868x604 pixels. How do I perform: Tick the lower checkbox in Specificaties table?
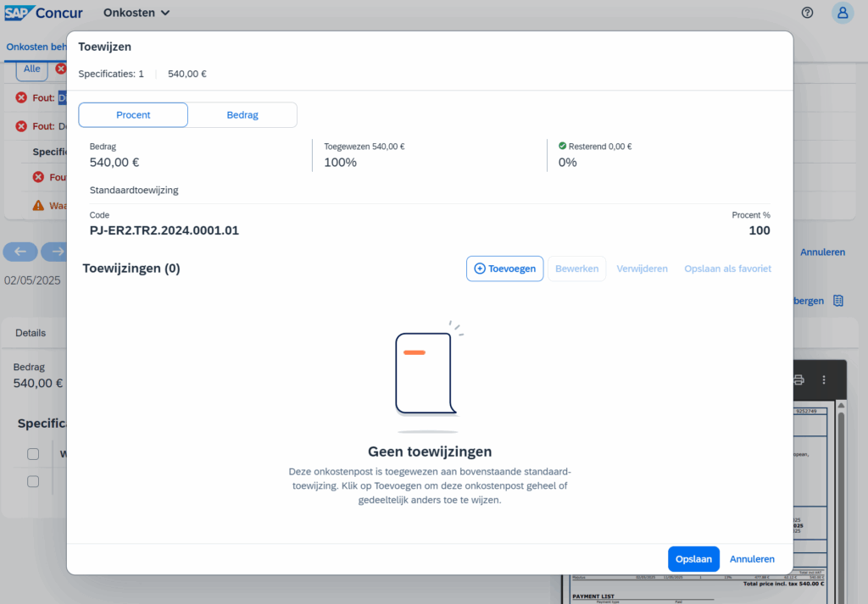pyautogui.click(x=33, y=482)
